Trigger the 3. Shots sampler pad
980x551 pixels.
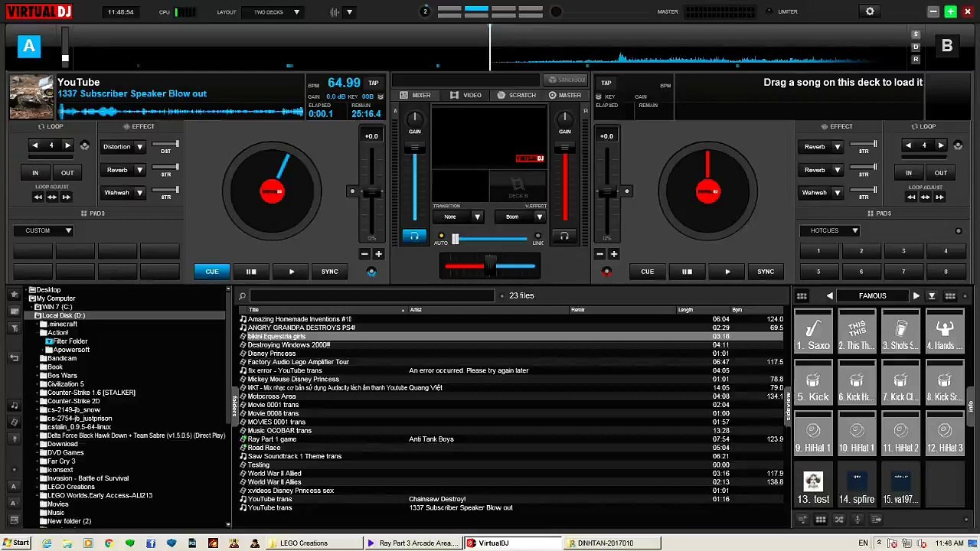(900, 330)
